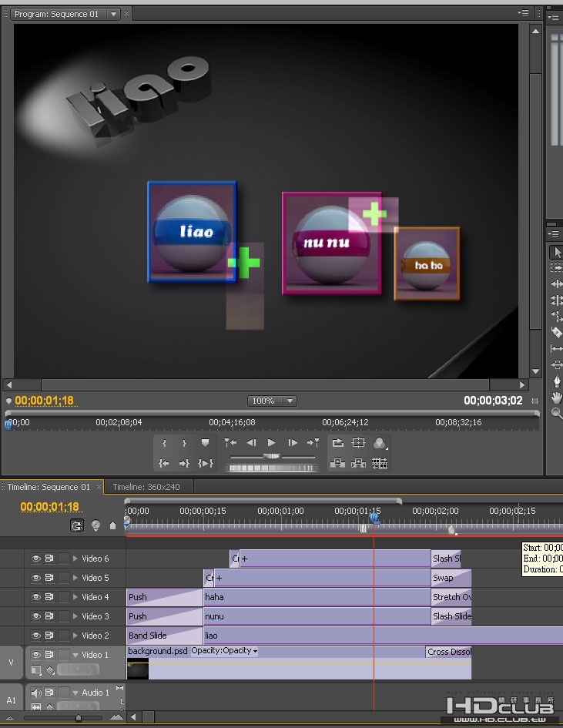Hide Video 6 track output
The width and height of the screenshot is (563, 728).
click(x=35, y=559)
